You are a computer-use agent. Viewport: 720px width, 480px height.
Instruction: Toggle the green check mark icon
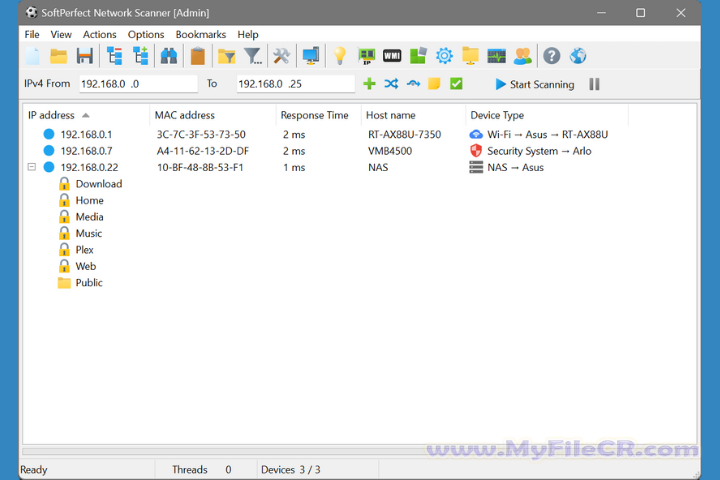(456, 84)
